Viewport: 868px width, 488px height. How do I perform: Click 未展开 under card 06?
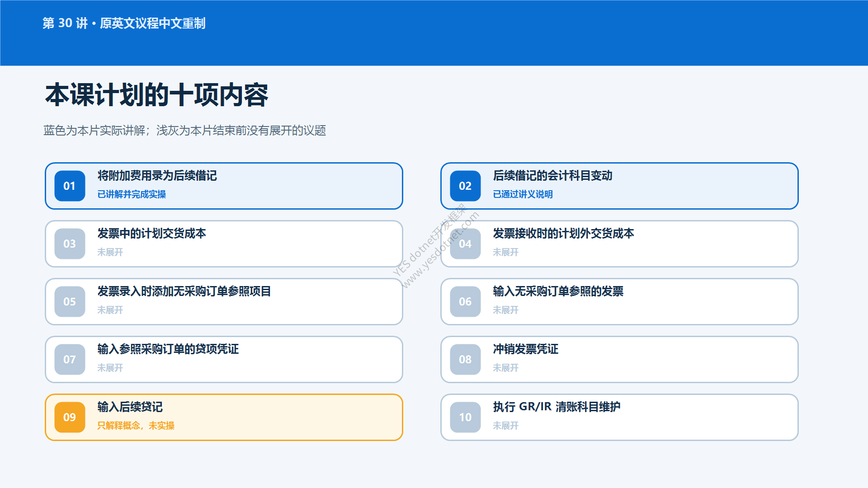coord(505,310)
